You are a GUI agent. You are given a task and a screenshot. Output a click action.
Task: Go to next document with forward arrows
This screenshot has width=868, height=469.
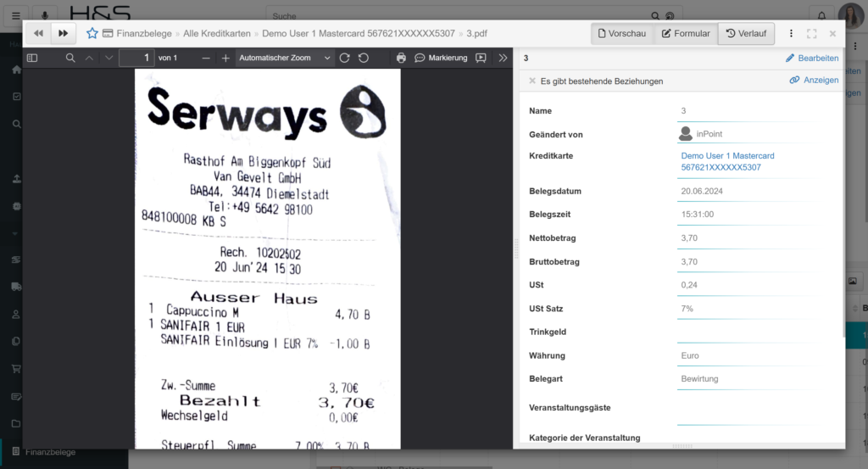click(x=63, y=34)
